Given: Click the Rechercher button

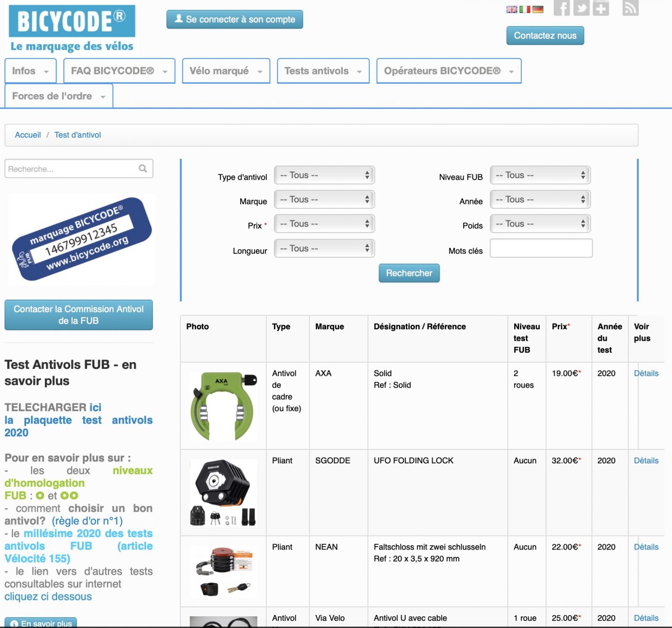Looking at the screenshot, I should click(x=409, y=273).
